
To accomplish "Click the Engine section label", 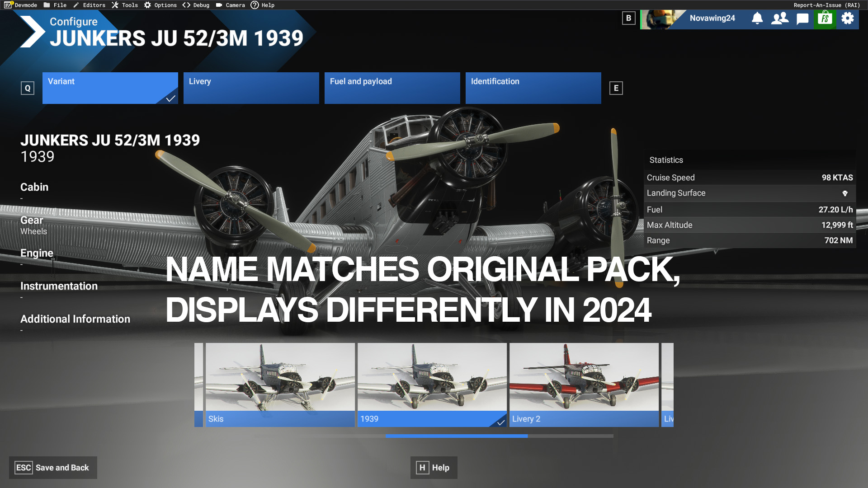I will click(x=37, y=253).
